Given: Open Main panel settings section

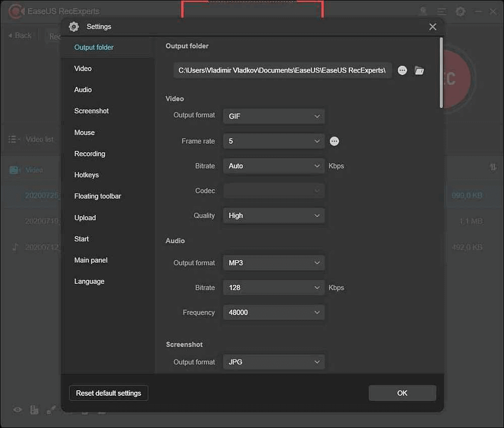Looking at the screenshot, I should click(x=91, y=260).
